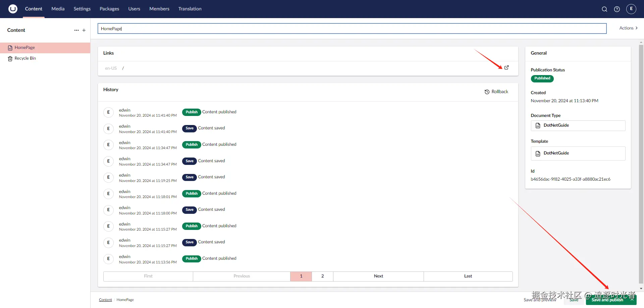Open the help question mark icon
644x308 pixels.
click(617, 9)
